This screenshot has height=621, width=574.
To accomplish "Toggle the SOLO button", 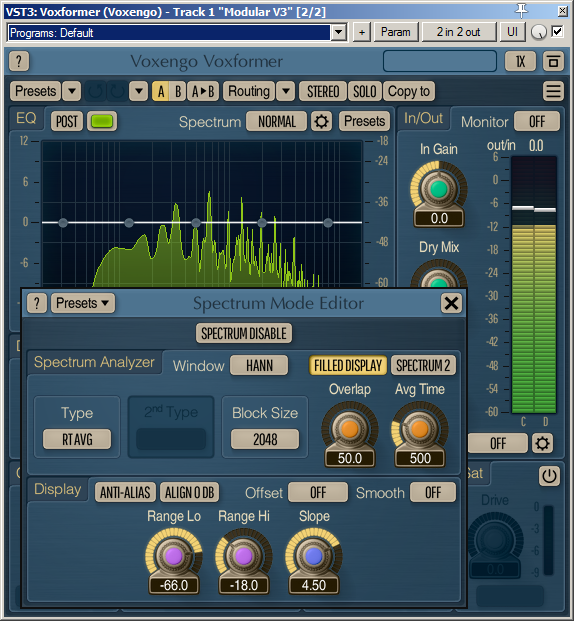I will [364, 91].
